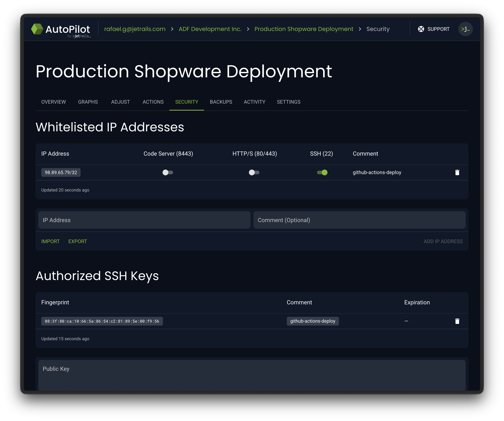Open Production Shopware Deployment breadcrumb link

pyautogui.click(x=304, y=29)
